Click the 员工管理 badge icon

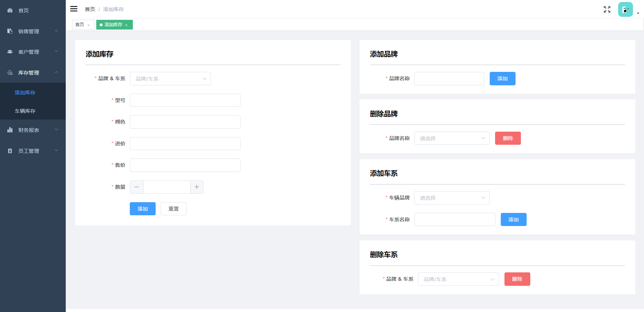click(10, 151)
